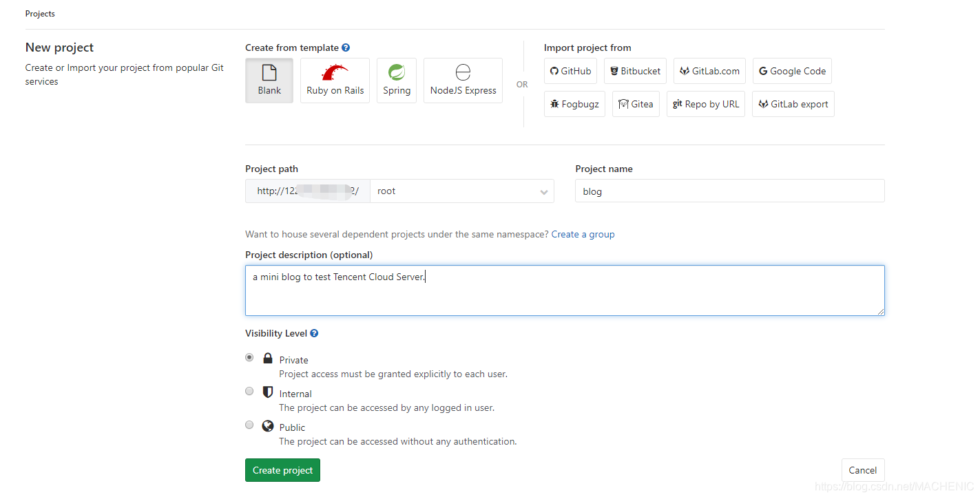Click the Public globe icon
Viewport: 980px width, 499px height.
268,426
